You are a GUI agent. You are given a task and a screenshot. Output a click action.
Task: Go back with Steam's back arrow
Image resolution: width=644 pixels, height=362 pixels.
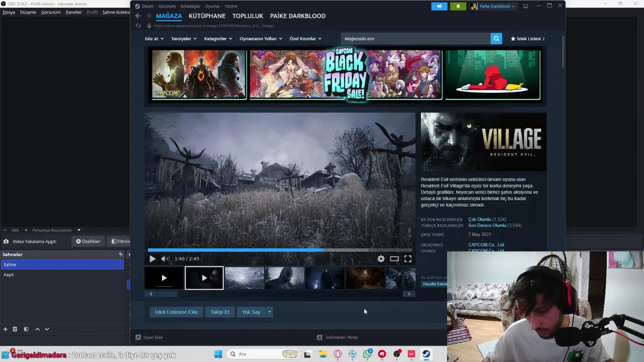click(138, 16)
